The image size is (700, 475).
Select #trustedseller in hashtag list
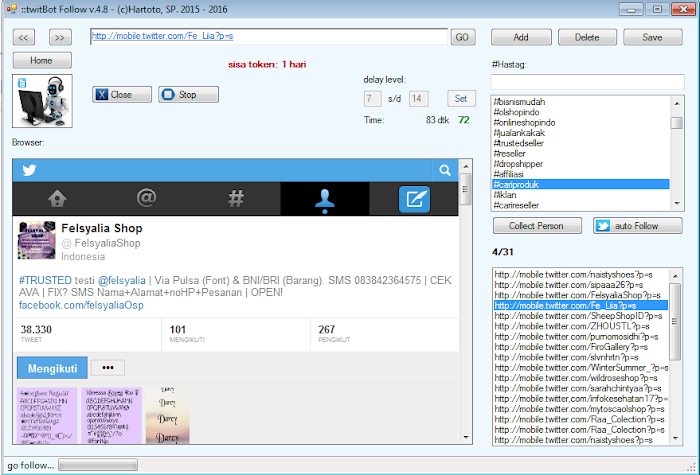tap(580, 143)
